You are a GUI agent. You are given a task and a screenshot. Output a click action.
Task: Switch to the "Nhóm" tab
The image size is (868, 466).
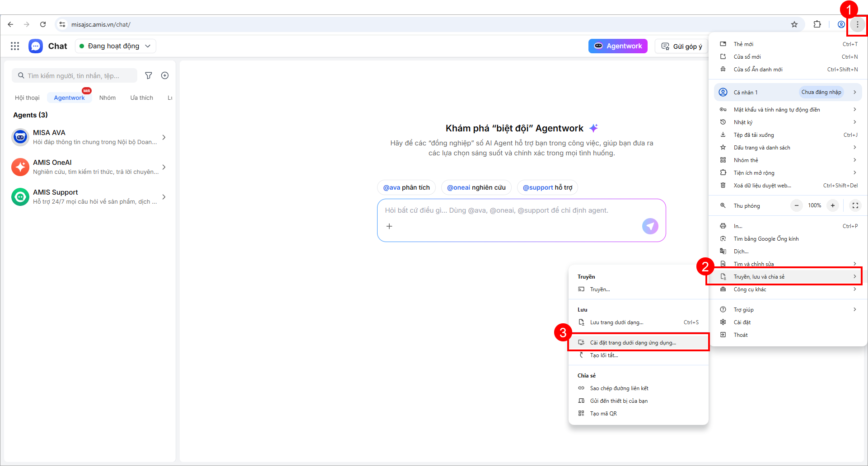pyautogui.click(x=107, y=98)
